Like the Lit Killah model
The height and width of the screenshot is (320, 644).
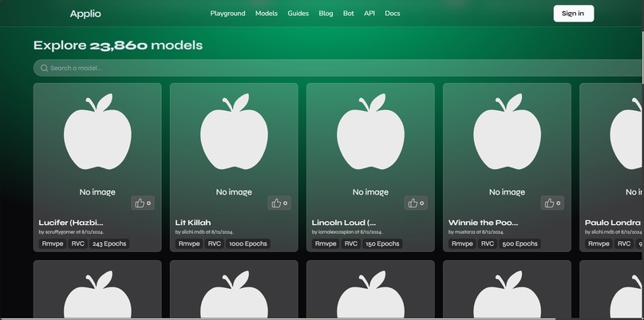(279, 203)
